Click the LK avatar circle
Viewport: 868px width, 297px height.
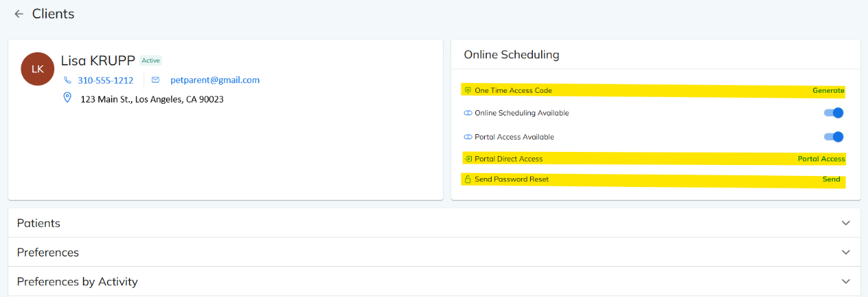(38, 69)
